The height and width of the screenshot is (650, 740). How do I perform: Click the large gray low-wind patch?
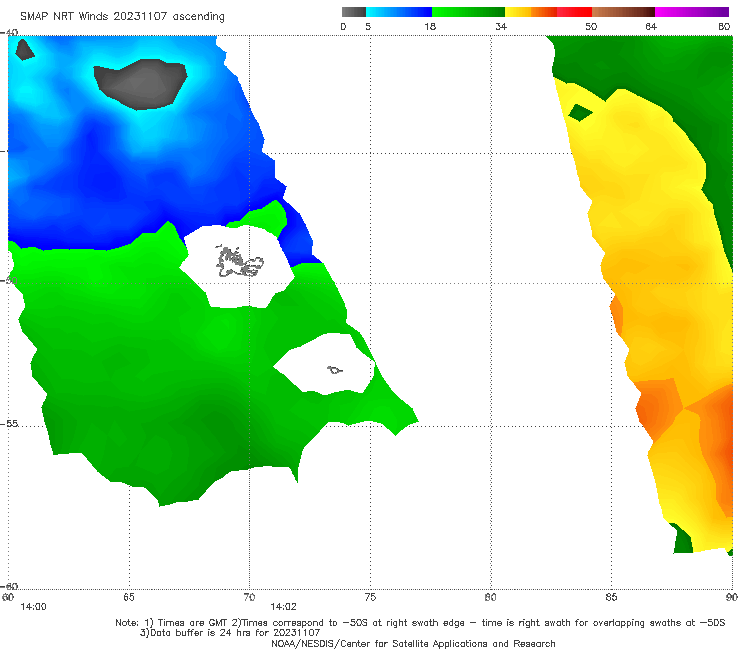point(140,84)
